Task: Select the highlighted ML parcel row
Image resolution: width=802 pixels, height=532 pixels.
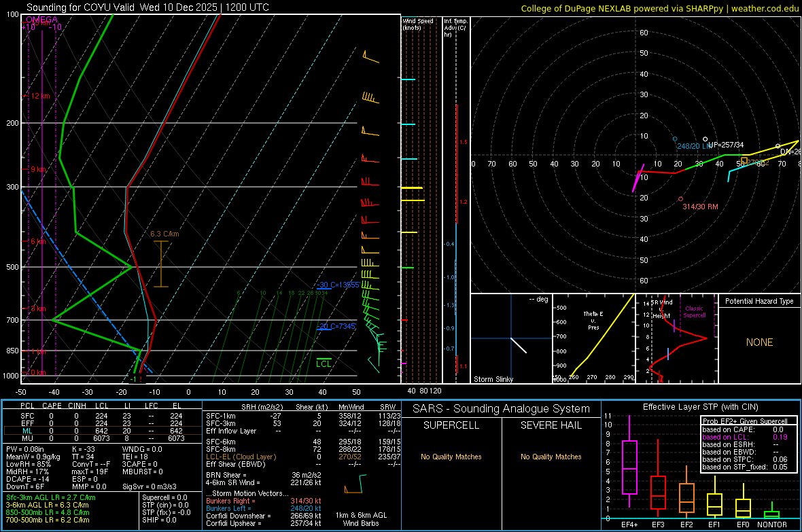Action: 103,431
